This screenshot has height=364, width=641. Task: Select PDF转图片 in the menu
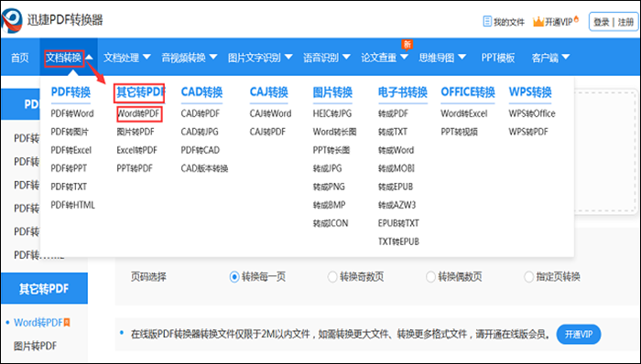[x=70, y=132]
